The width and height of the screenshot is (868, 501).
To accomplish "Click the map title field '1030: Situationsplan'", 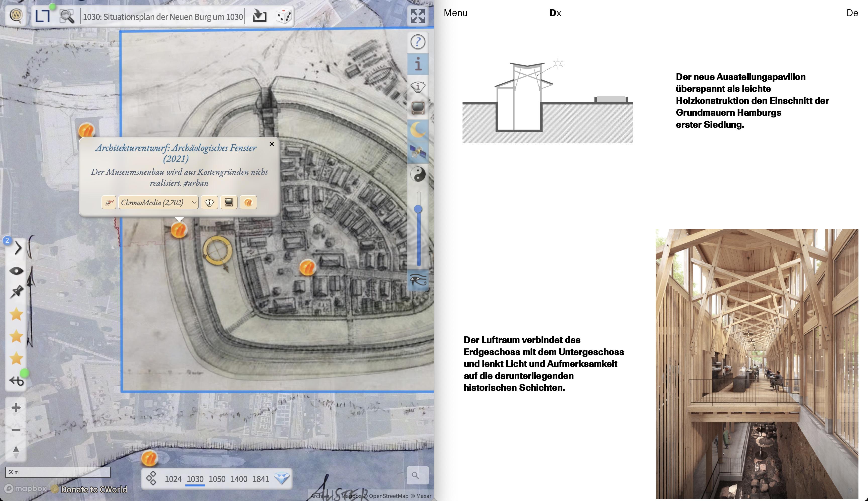I will click(163, 17).
